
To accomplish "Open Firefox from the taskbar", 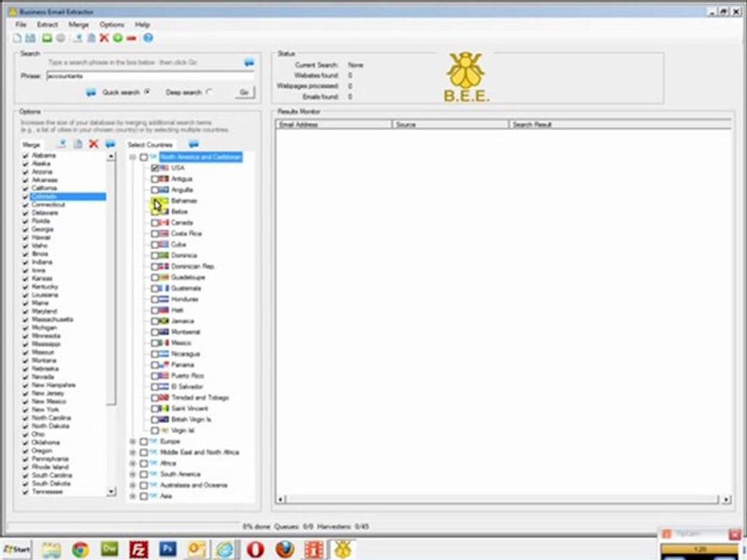I will (x=285, y=550).
